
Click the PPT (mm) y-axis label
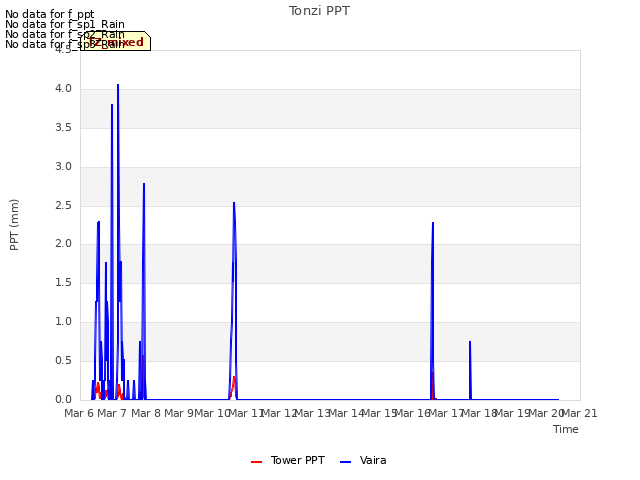coord(14,224)
